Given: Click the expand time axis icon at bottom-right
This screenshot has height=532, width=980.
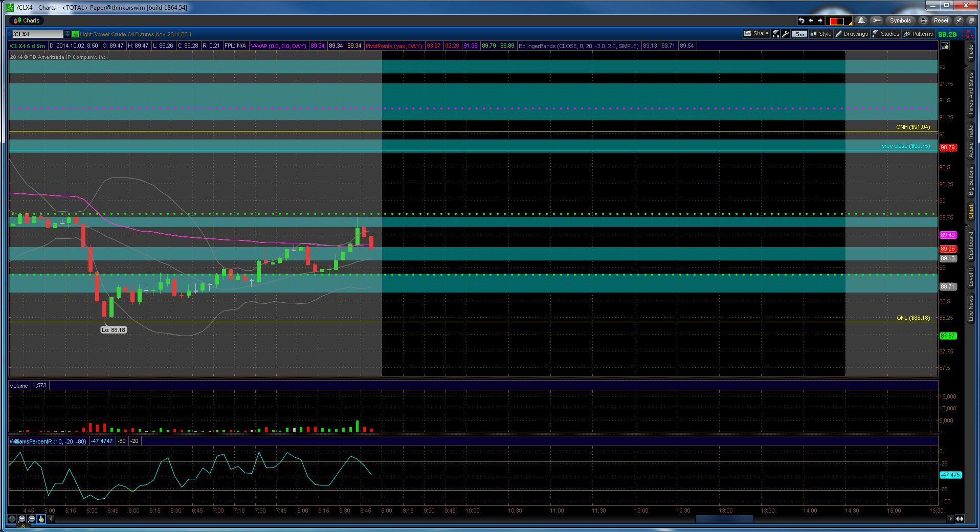Looking at the screenshot, I should pyautogui.click(x=960, y=519).
